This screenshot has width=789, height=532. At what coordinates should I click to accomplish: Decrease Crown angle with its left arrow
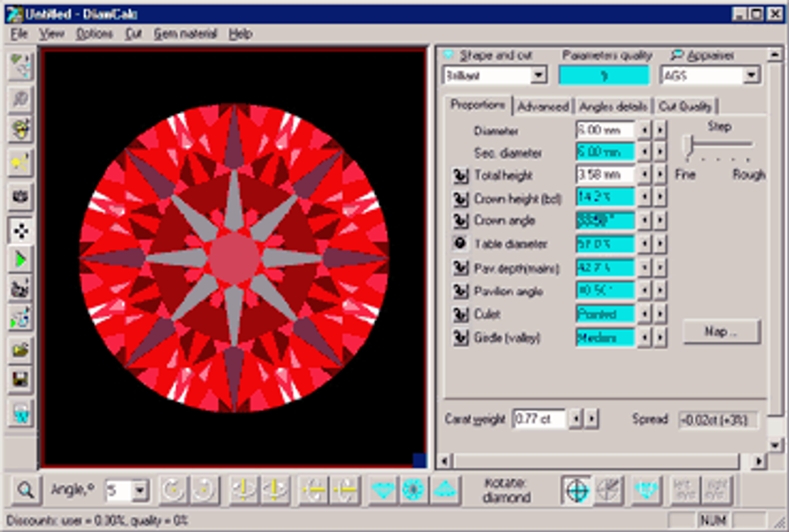(x=644, y=220)
